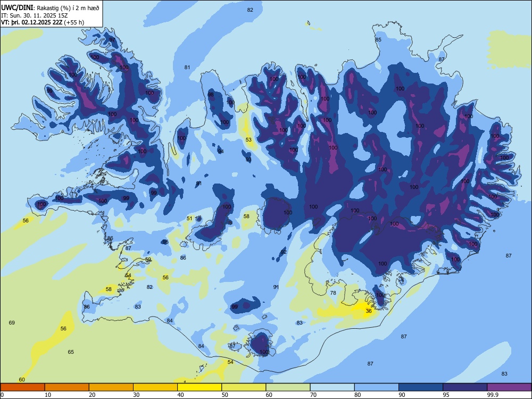Click the 'UWC/DINI' title text
This screenshot has height=399, width=532.
pos(17,7)
